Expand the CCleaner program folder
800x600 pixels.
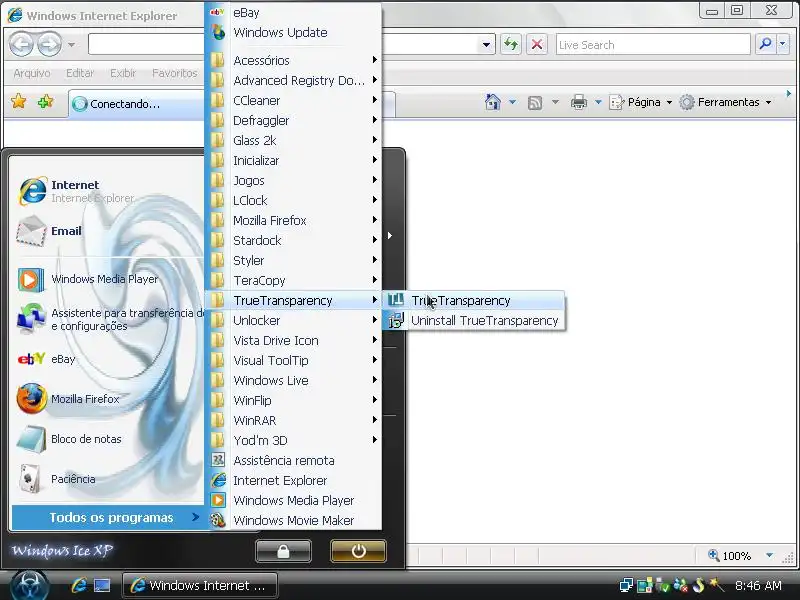click(x=293, y=100)
